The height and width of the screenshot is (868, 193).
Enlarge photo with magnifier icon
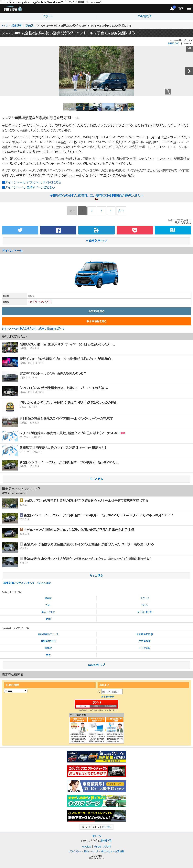pos(168,92)
